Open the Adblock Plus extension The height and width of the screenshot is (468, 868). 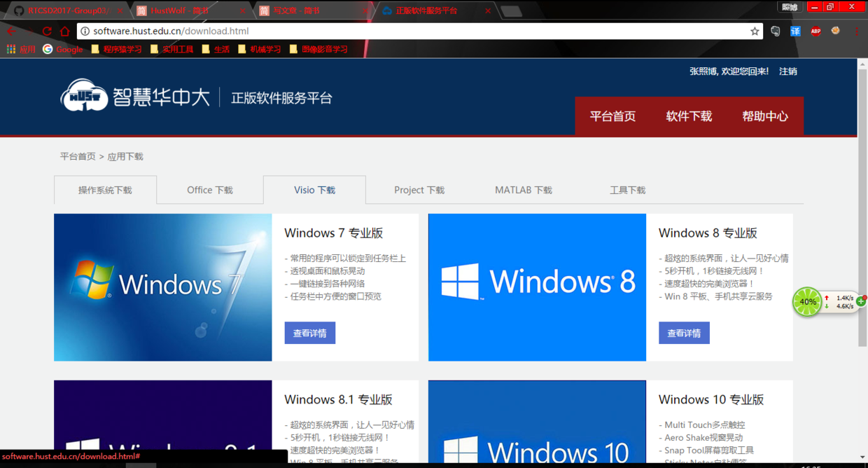[815, 31]
